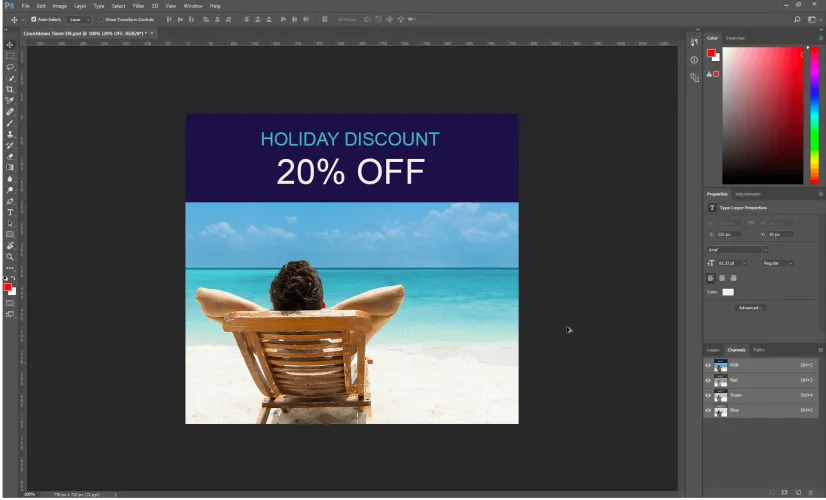Hide the Blue channel eye icon

(708, 410)
